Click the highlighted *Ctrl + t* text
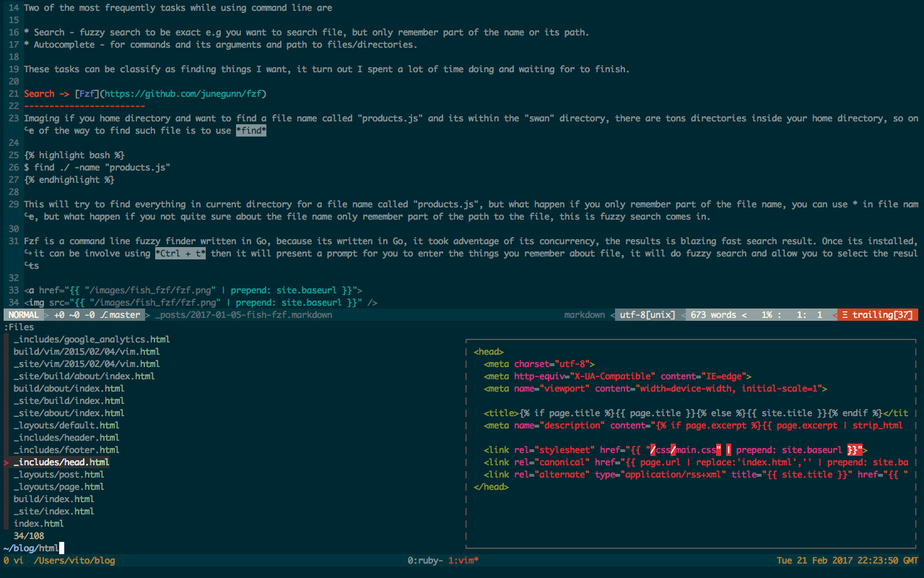The width and height of the screenshot is (924, 578). [180, 253]
